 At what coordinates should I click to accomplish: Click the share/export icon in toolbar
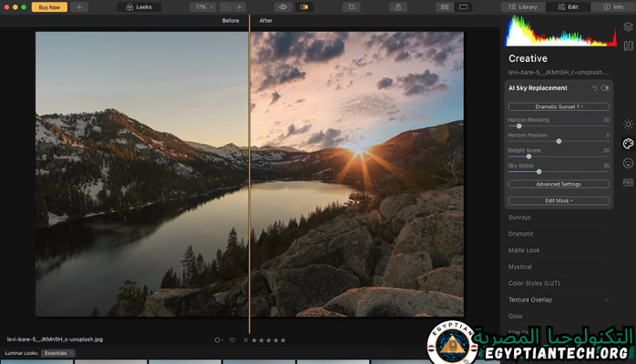[397, 6]
